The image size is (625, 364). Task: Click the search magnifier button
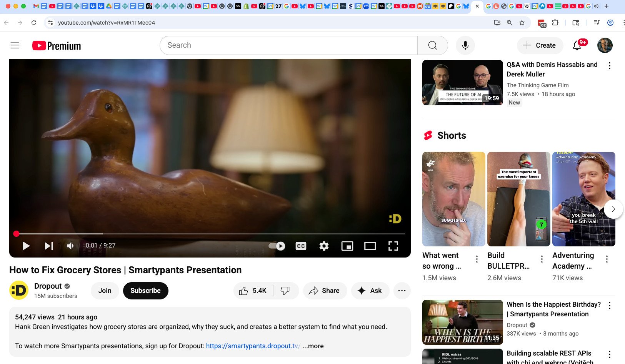pyautogui.click(x=432, y=45)
